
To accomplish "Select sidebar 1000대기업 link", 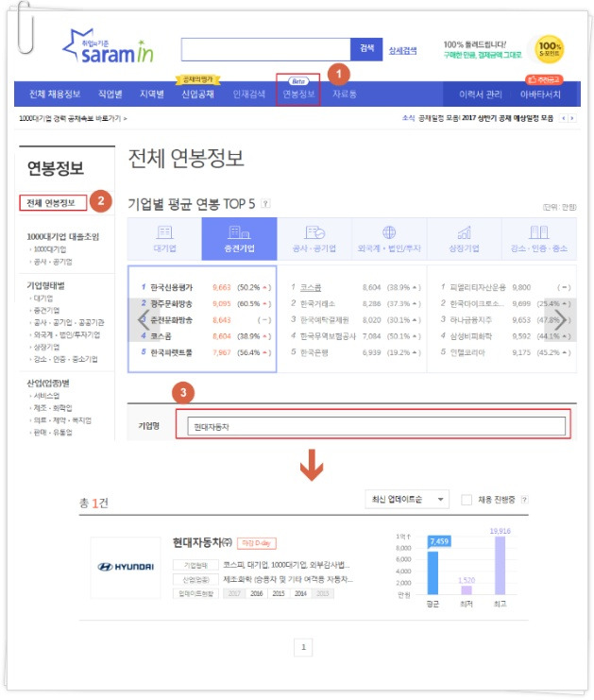I will (x=50, y=249).
